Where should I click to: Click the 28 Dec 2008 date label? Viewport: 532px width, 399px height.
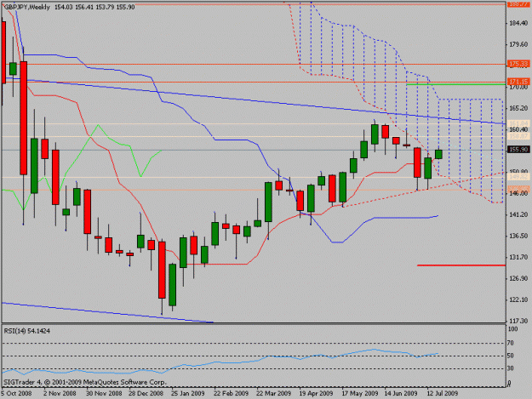[146, 393]
